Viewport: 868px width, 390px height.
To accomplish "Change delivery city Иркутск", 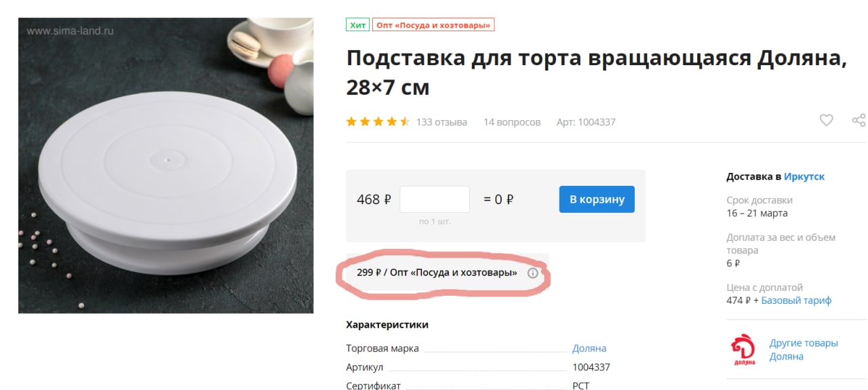I will click(x=804, y=176).
